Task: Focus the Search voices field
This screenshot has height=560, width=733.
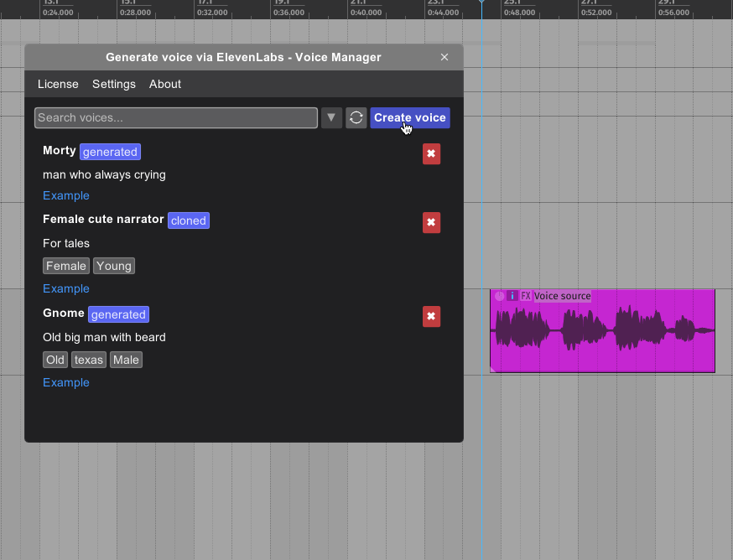Action: tap(176, 117)
